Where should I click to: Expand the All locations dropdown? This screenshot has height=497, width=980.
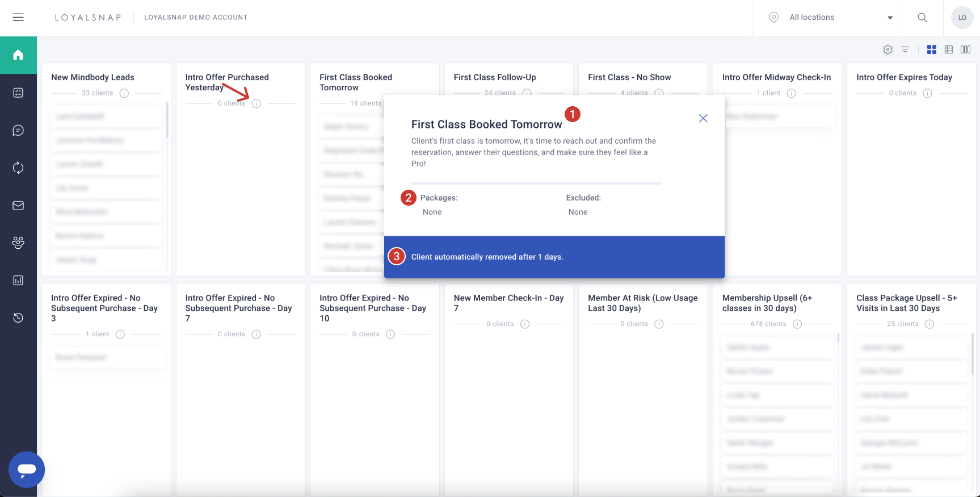point(832,18)
